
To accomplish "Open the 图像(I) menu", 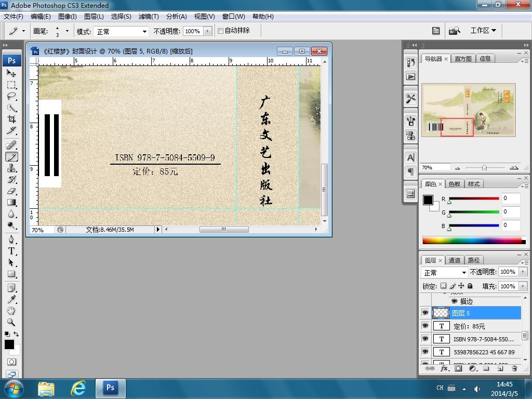I will pos(67,16).
